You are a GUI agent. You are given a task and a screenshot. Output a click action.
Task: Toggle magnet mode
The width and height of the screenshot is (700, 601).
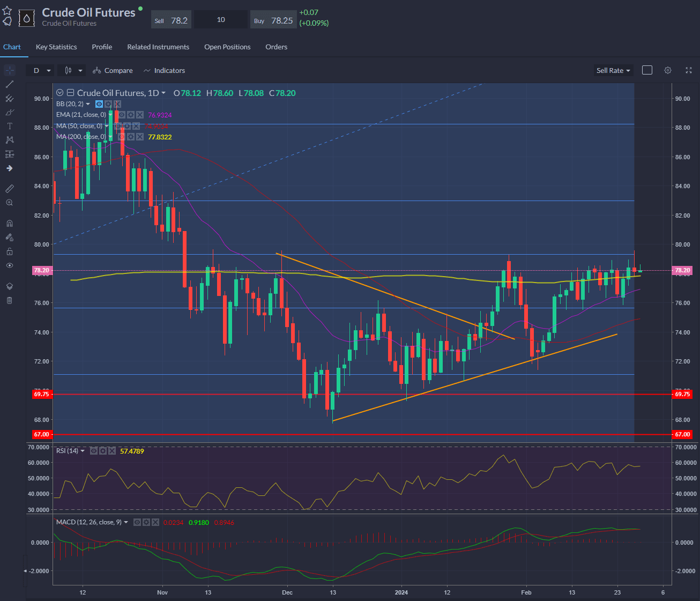[x=10, y=224]
